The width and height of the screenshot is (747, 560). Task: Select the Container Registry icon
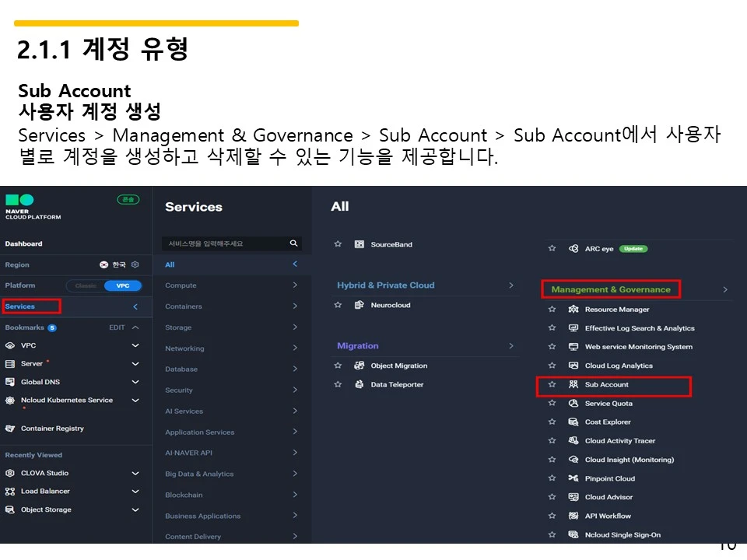[x=9, y=428]
